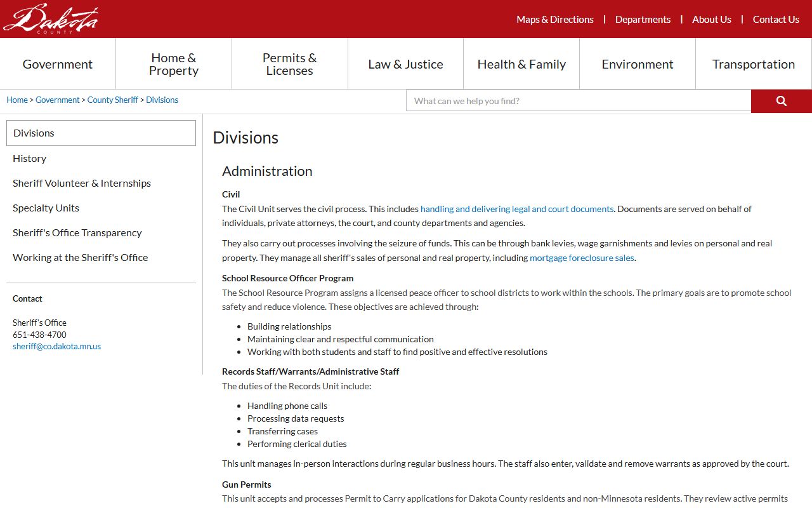Open Maps & Directions link
The image size is (812, 508).
555,20
